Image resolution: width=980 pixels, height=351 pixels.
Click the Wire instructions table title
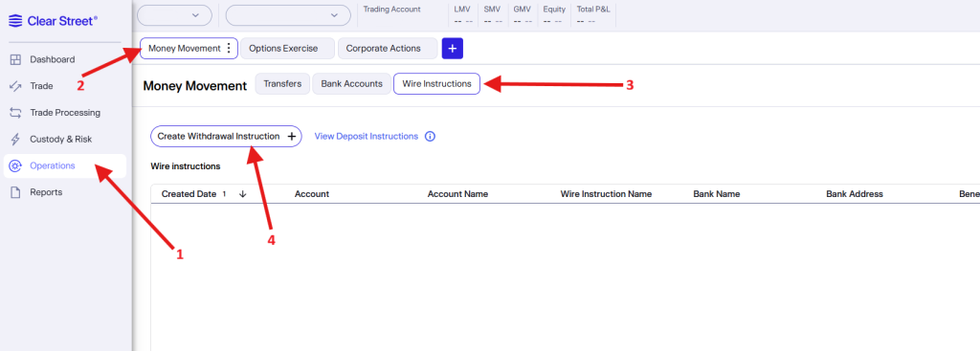click(x=186, y=166)
